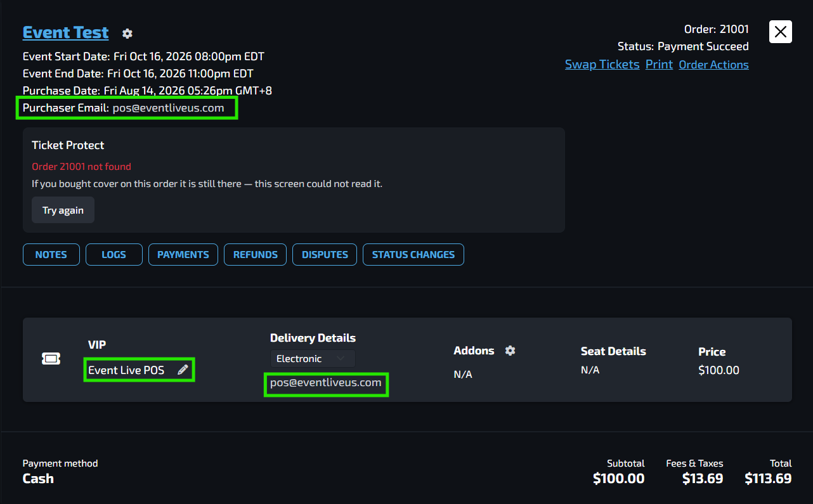Click the Seat Details heading
The width and height of the screenshot is (813, 504).
[613, 351]
